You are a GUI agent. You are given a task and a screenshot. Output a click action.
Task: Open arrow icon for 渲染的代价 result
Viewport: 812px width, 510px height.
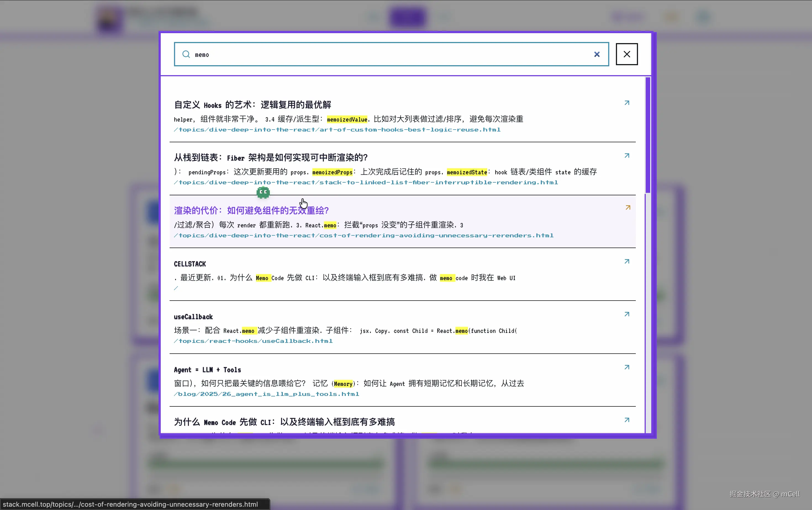628,208
